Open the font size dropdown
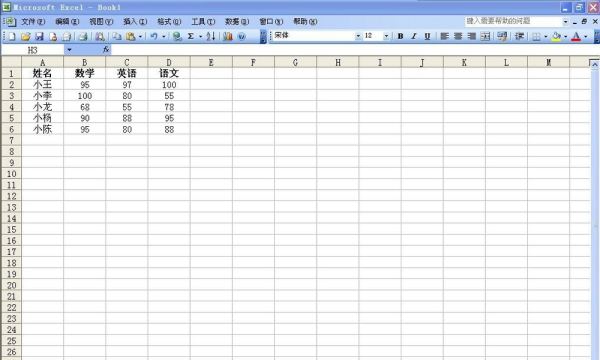 386,36
